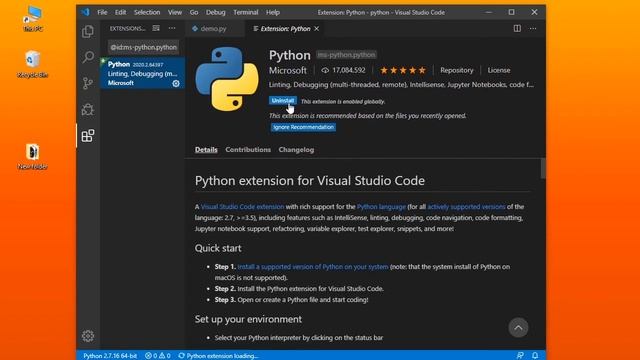Switch to the Changelog tab
The width and height of the screenshot is (640, 360).
pyautogui.click(x=296, y=150)
